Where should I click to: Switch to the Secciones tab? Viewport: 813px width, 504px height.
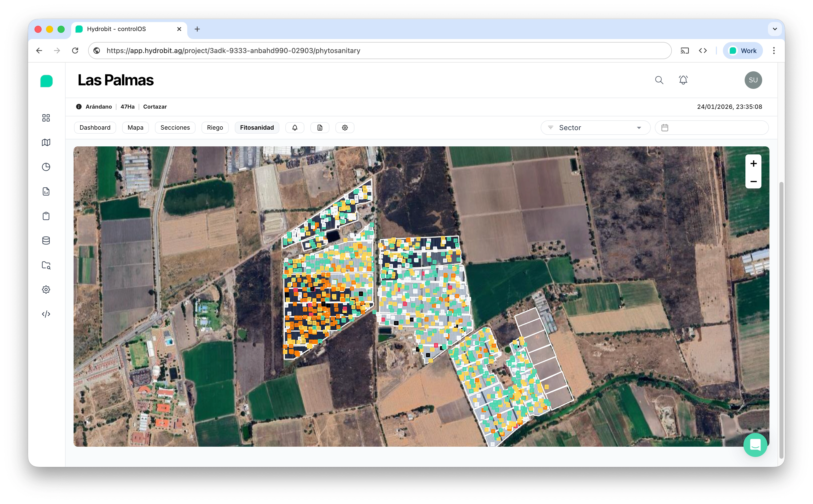coord(175,128)
